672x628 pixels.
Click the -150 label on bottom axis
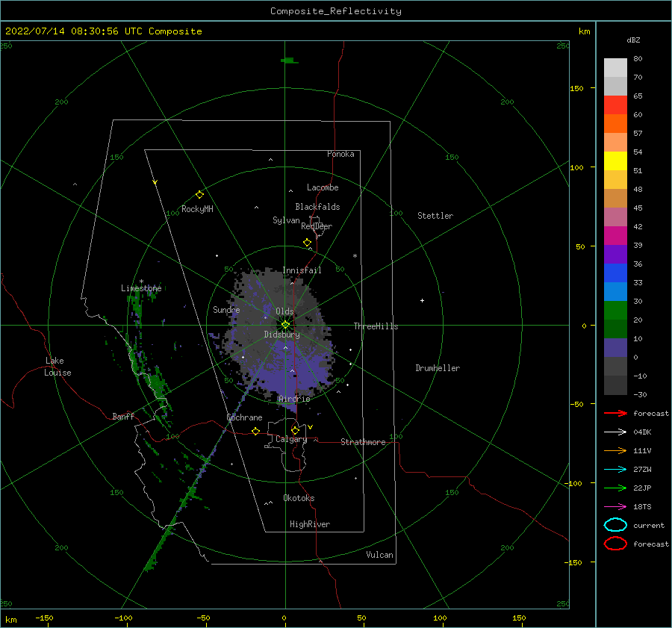coord(44,618)
